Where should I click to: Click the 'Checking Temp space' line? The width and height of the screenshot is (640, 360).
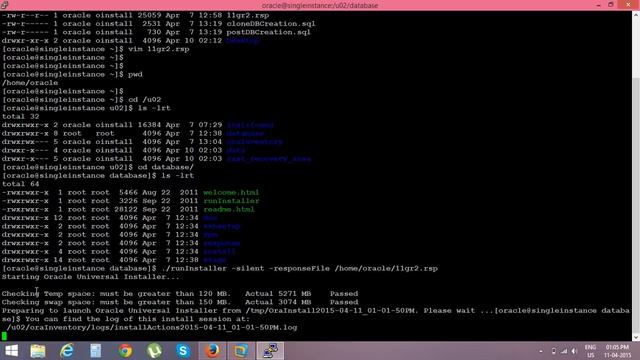click(180, 294)
